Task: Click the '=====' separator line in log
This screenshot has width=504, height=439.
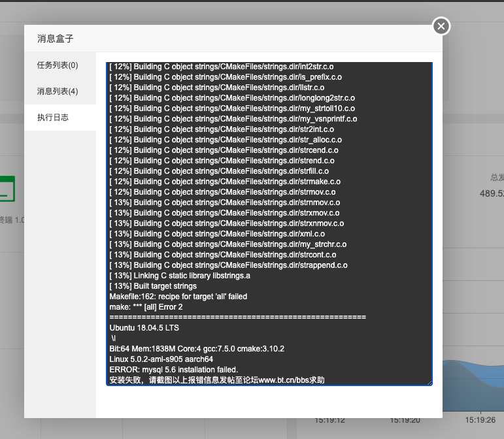Action: pos(237,317)
